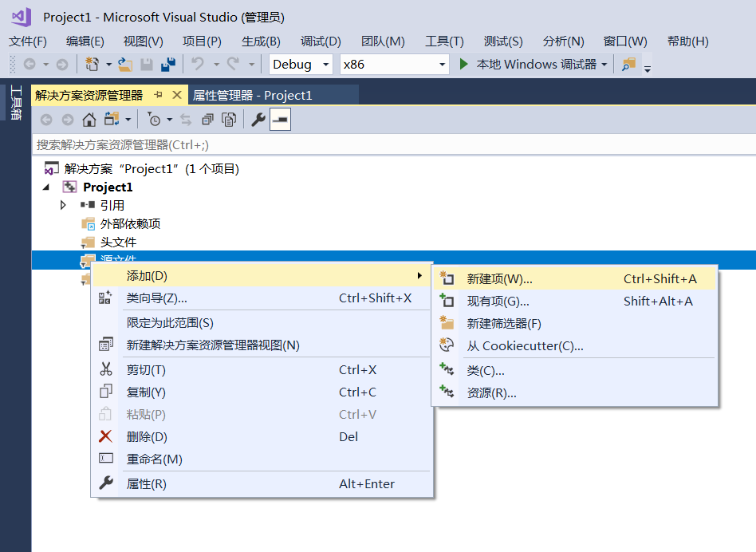Open the 团队(M) menu
The image size is (756, 552).
pyautogui.click(x=383, y=41)
